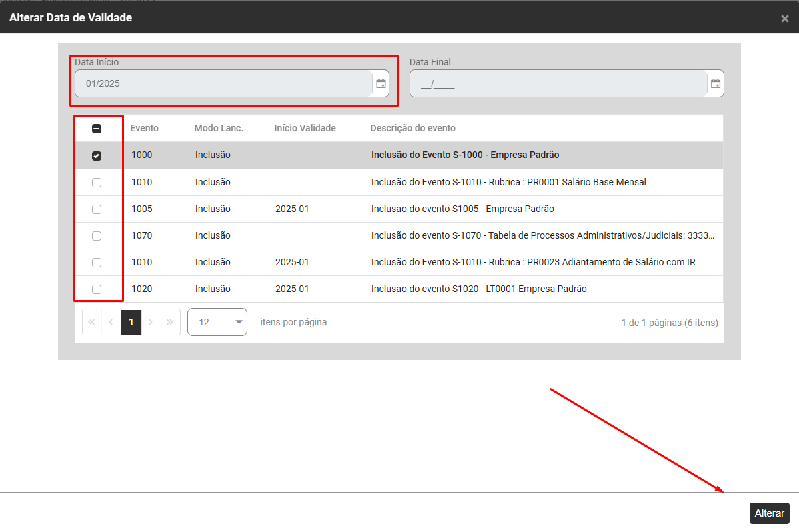Screen dimensions: 799x532
Task: Focus the Data Início input field
Action: coord(223,84)
